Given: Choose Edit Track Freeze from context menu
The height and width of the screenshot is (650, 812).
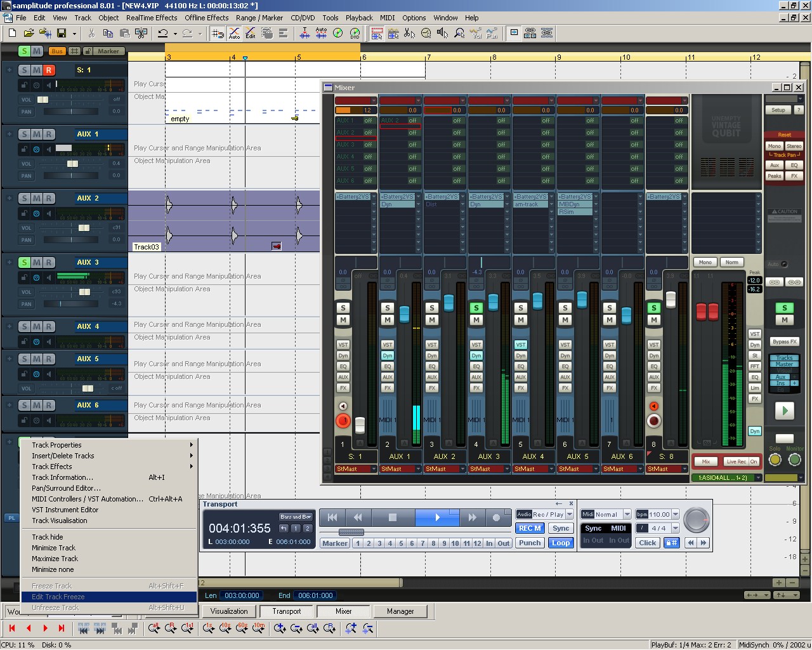Looking at the screenshot, I should click(x=58, y=597).
